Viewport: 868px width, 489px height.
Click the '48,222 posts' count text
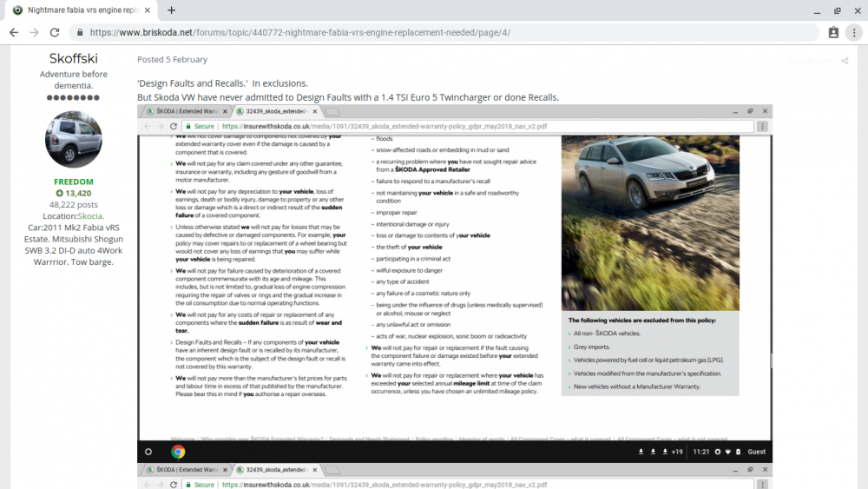coord(74,205)
